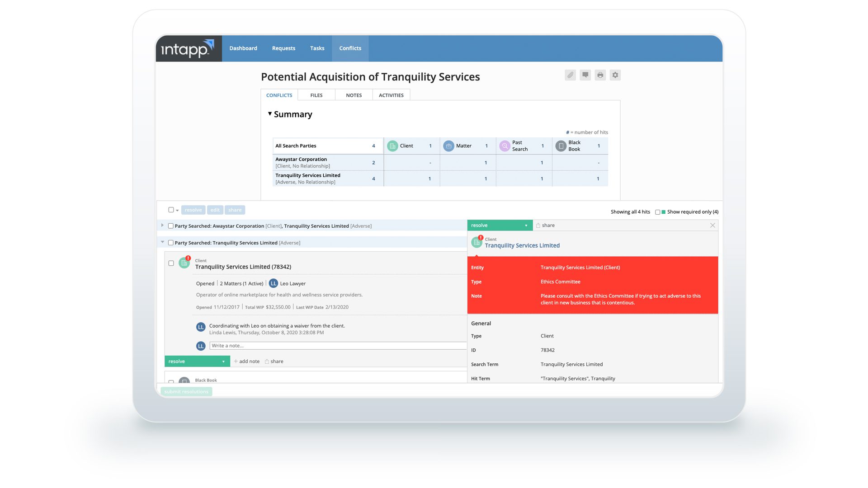
Task: Select the Conflicts menu item
Action: [x=350, y=48]
